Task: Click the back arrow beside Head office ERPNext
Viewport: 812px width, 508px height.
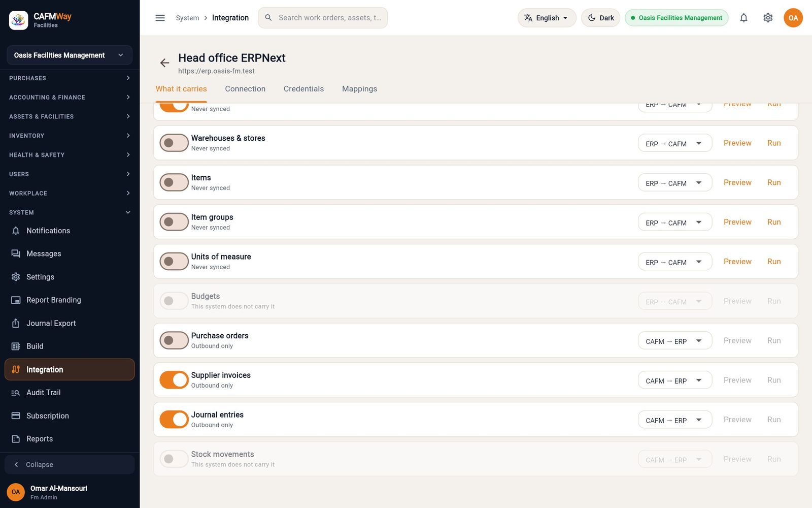Action: click(164, 63)
